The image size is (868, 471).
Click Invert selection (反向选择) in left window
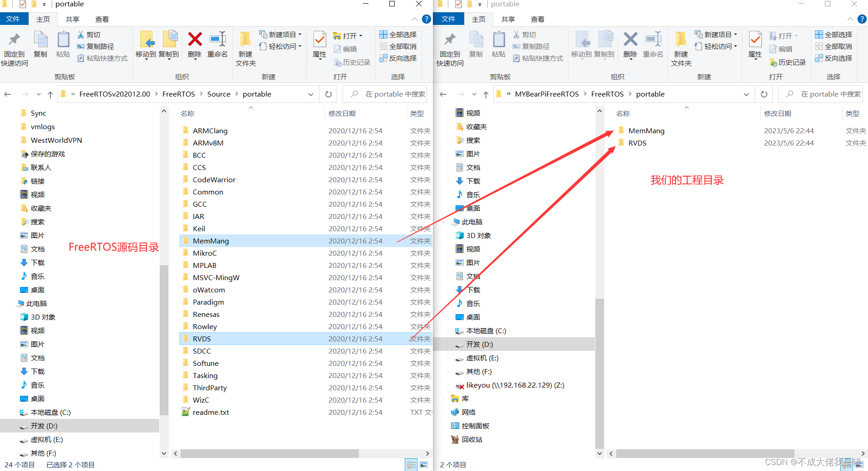398,58
